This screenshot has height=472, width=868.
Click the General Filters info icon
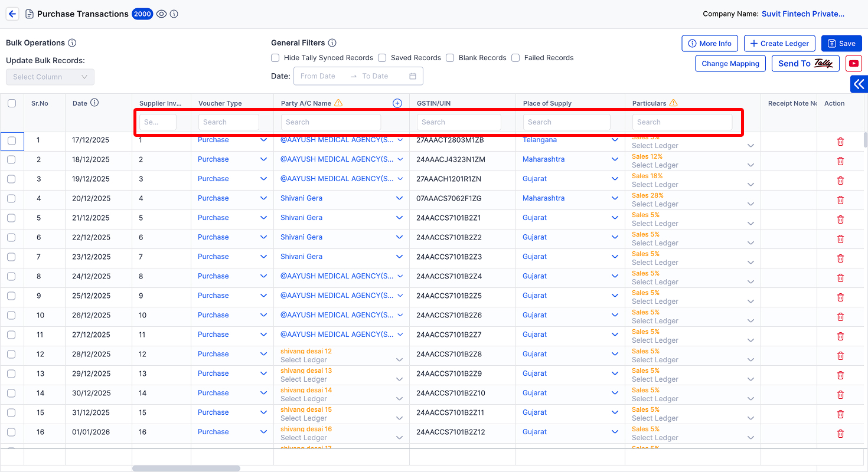pyautogui.click(x=332, y=43)
